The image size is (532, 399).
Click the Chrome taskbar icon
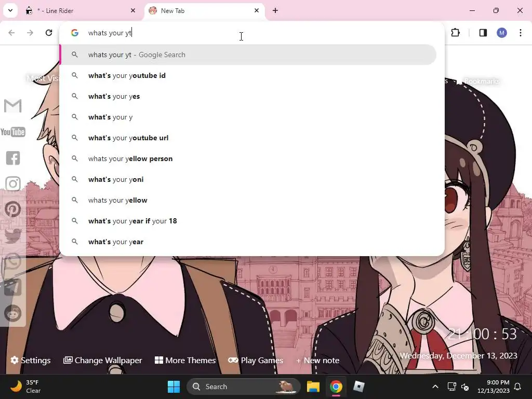click(x=336, y=387)
